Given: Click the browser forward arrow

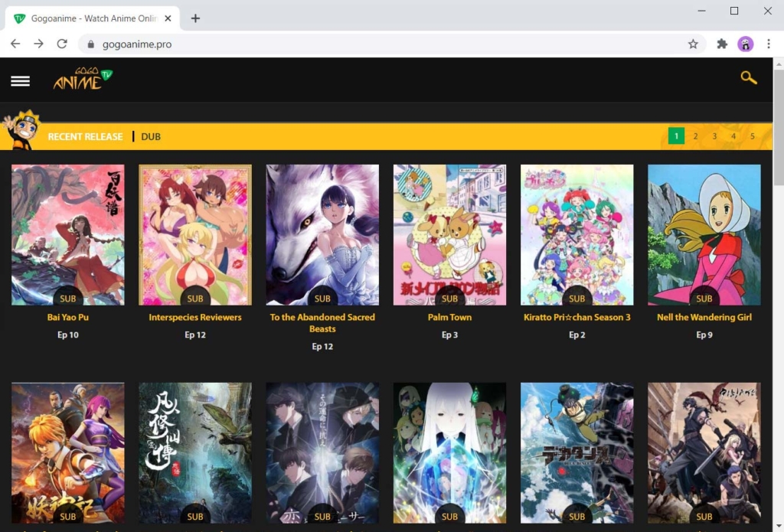Looking at the screenshot, I should 38,44.
